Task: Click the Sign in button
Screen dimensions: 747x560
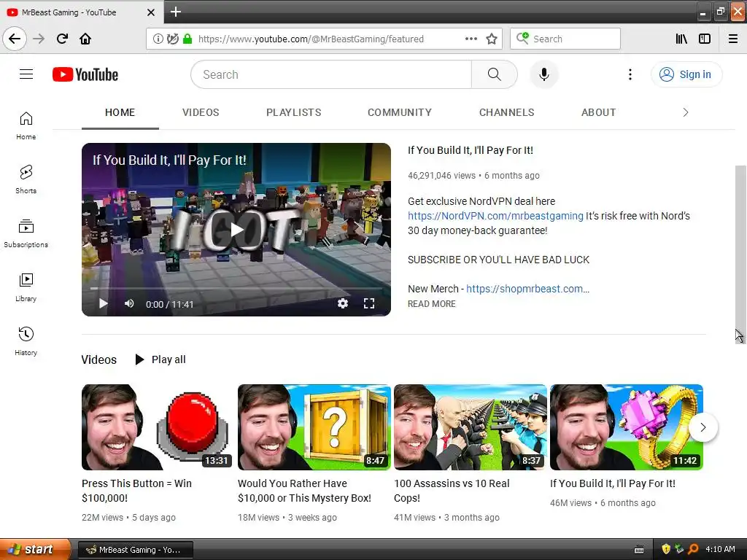Action: 686,74
